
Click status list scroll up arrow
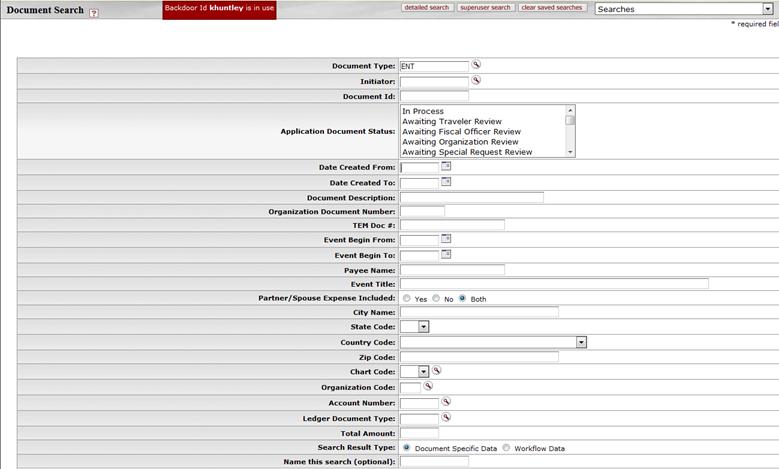[570, 110]
